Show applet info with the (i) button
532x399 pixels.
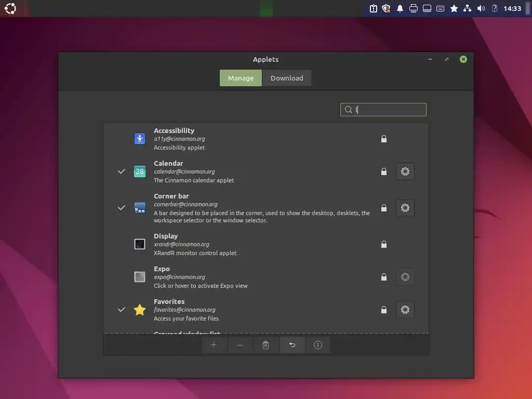pyautogui.click(x=318, y=345)
